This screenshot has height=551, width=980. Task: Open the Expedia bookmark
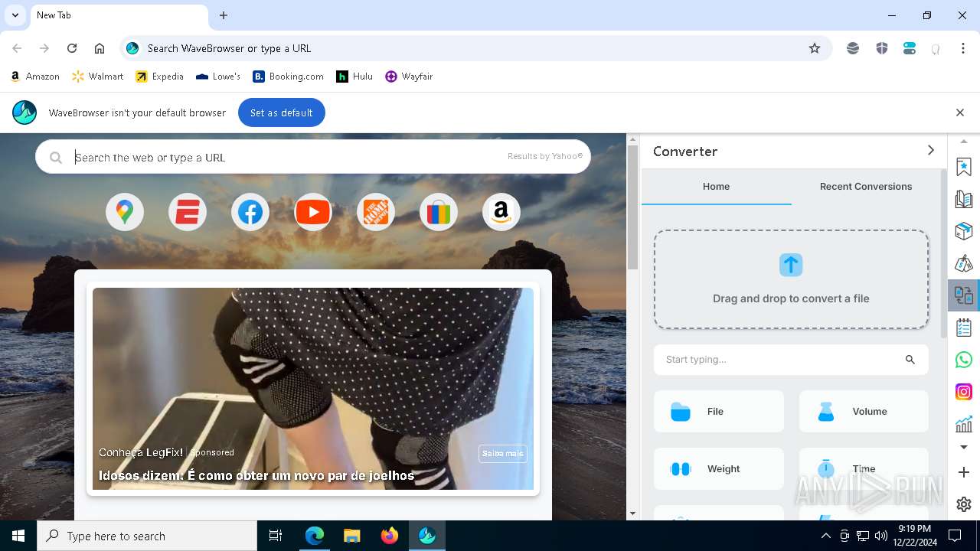tap(160, 77)
